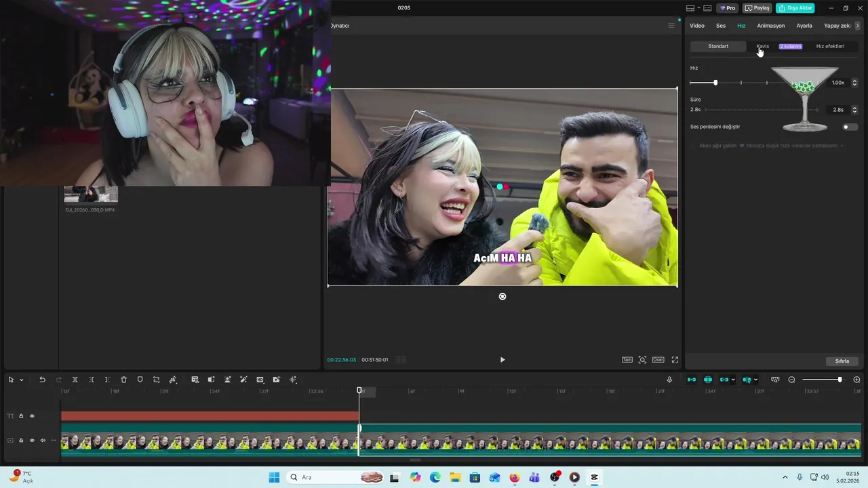Zoom out the timeline with minus icon
The height and width of the screenshot is (488, 868).
point(791,380)
